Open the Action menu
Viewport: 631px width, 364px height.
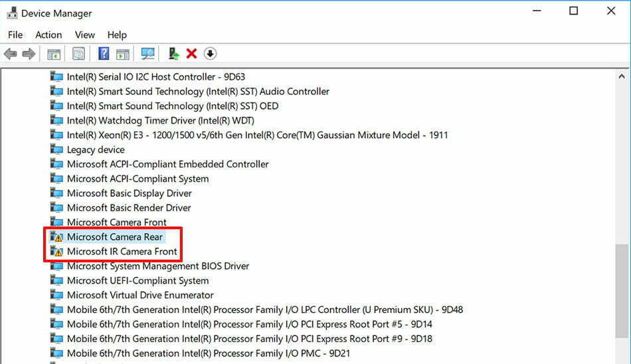[48, 35]
